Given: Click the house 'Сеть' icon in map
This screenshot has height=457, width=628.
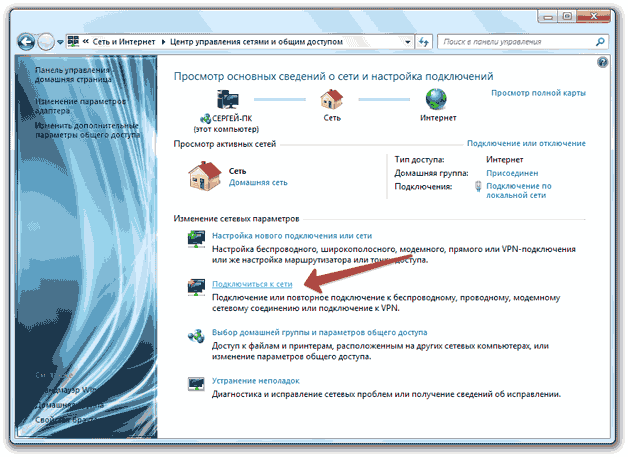Looking at the screenshot, I should (332, 99).
